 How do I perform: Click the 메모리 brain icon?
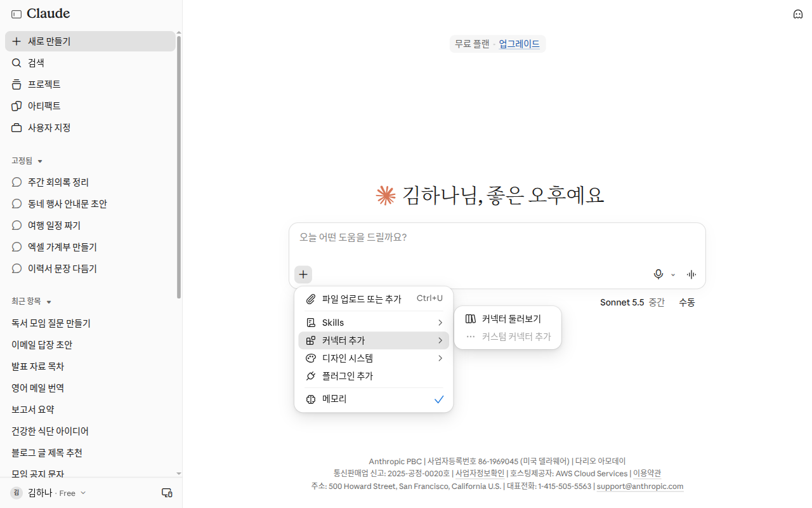tap(311, 399)
